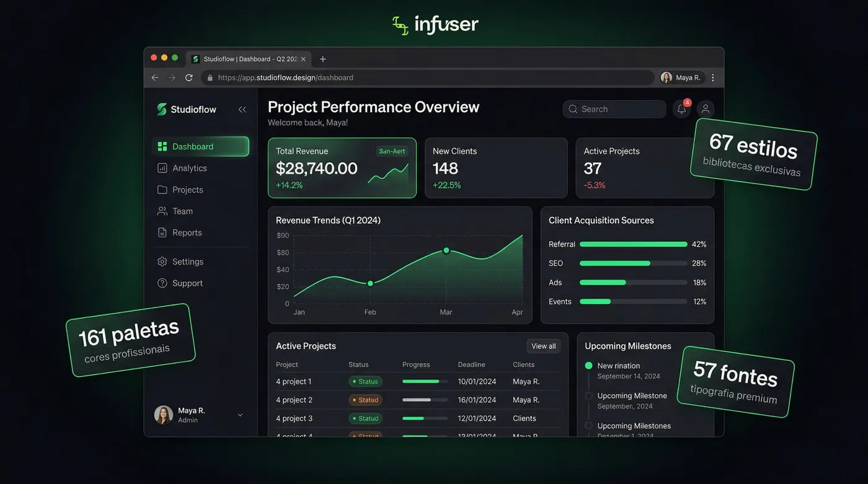The width and height of the screenshot is (868, 484).
Task: Click Maya R. avatar in sidebar
Action: pyautogui.click(x=164, y=415)
